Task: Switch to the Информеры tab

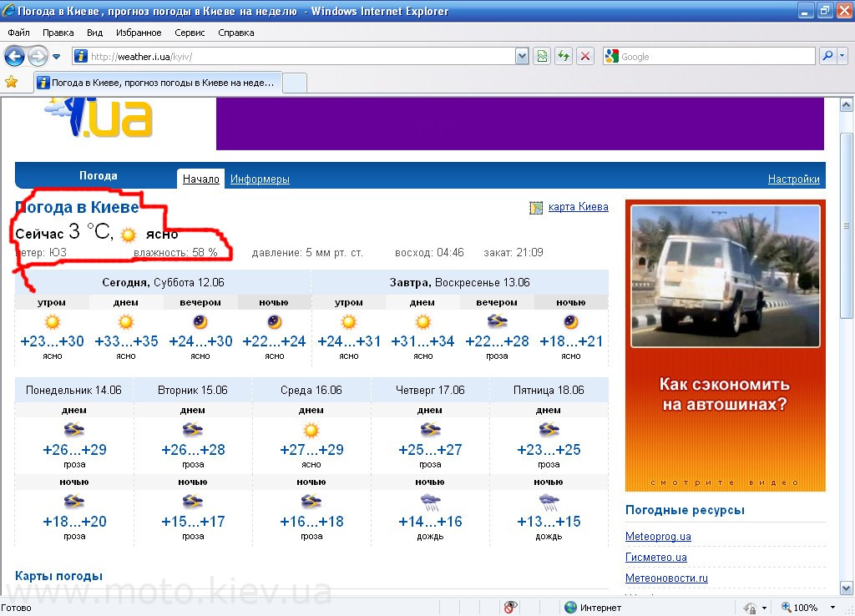Action: tap(260, 179)
